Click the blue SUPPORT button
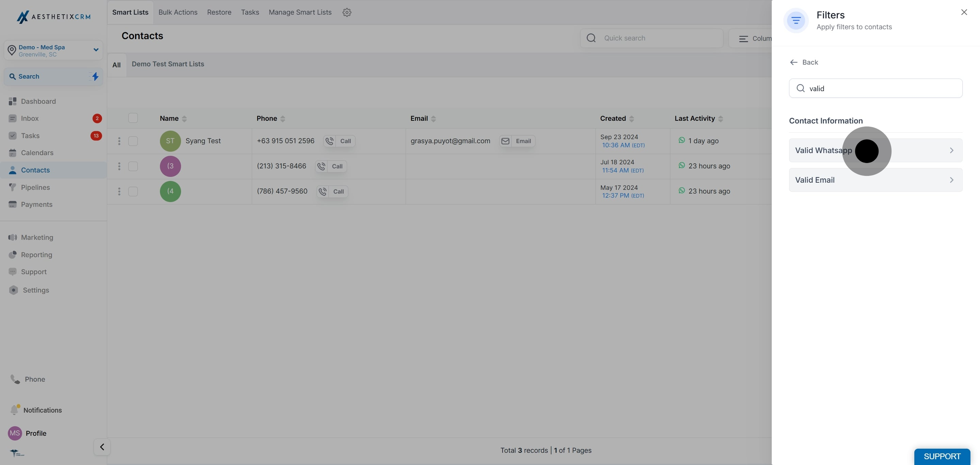Viewport: 980px width, 465px height. (942, 456)
